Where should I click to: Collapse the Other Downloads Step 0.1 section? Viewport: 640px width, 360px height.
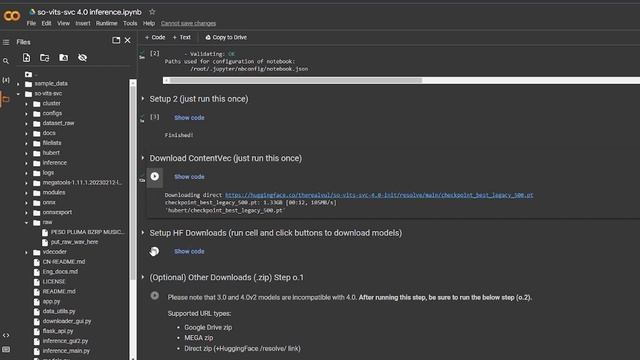pos(143,277)
